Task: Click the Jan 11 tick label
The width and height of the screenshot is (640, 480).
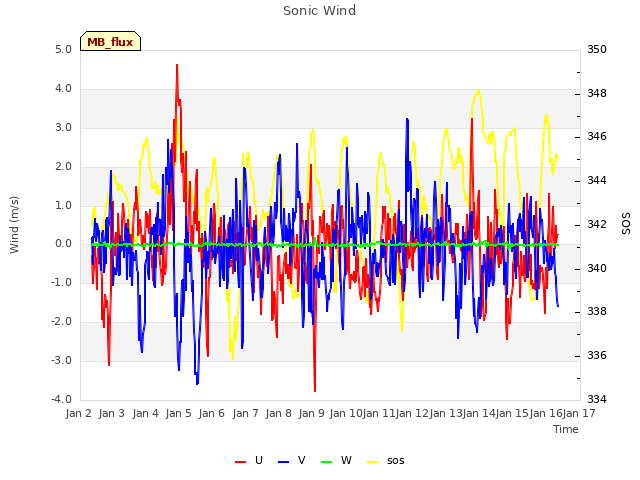Action: click(379, 413)
